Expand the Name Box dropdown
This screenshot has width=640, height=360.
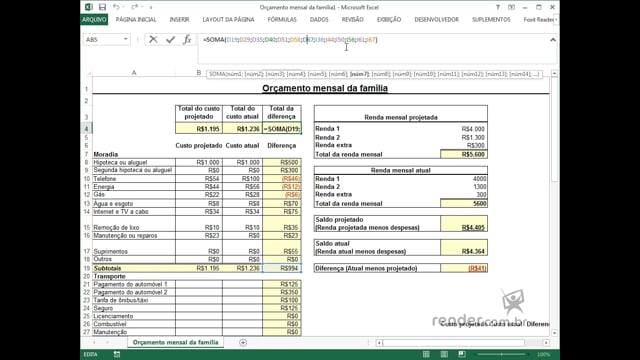point(125,39)
